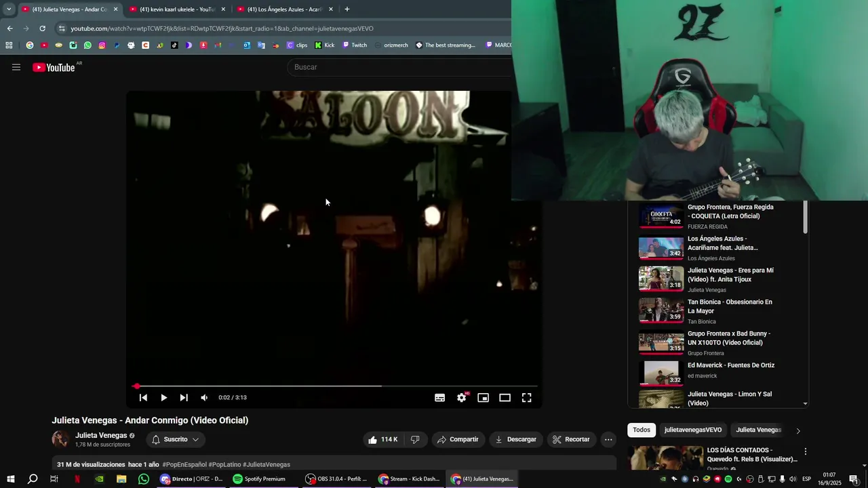Toggle theater mode view

tap(505, 398)
